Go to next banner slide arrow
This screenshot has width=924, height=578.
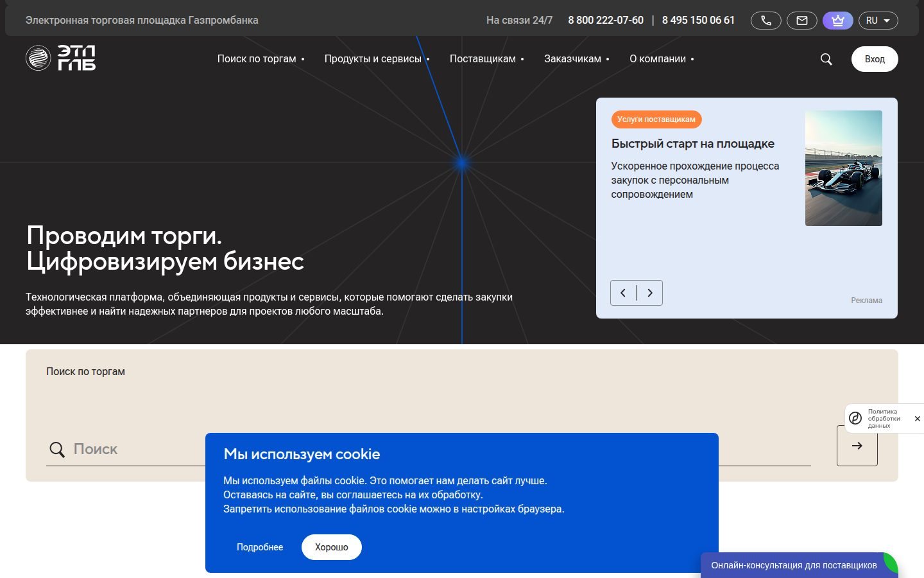650,293
